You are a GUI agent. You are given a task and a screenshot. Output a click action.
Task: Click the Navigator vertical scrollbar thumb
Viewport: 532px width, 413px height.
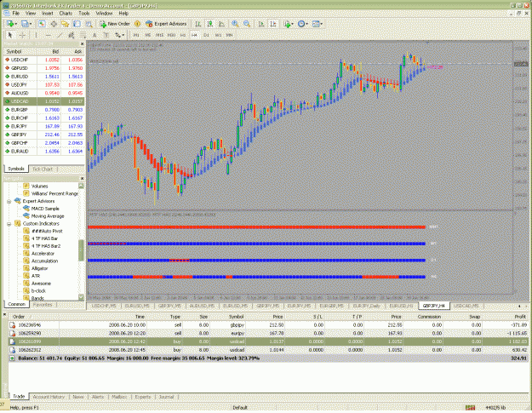(81, 250)
